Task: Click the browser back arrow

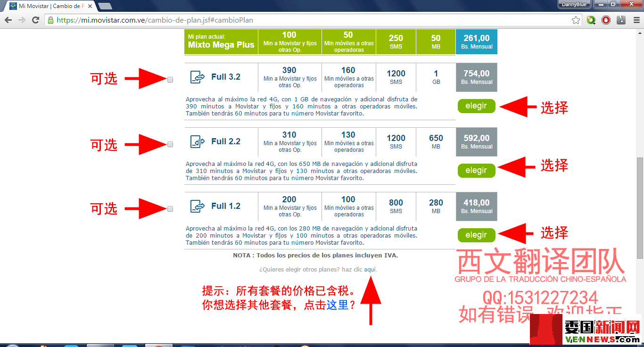Action: click(x=8, y=20)
